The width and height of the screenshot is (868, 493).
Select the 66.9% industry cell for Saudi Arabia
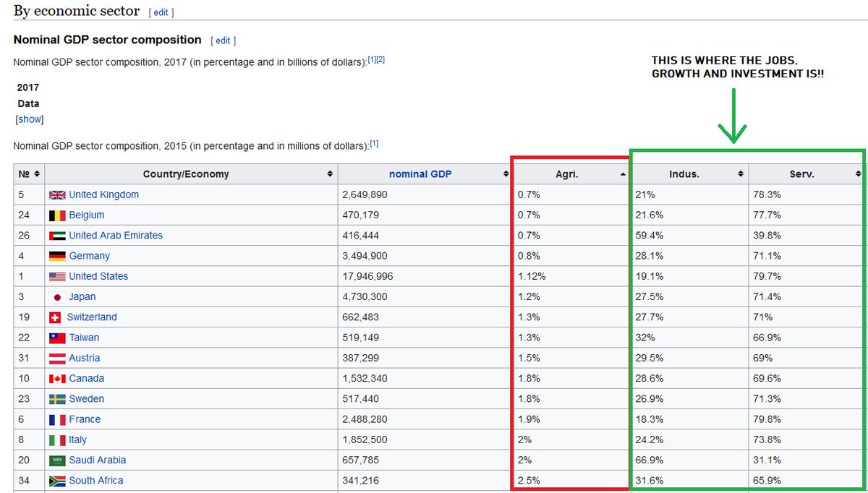tap(690, 460)
